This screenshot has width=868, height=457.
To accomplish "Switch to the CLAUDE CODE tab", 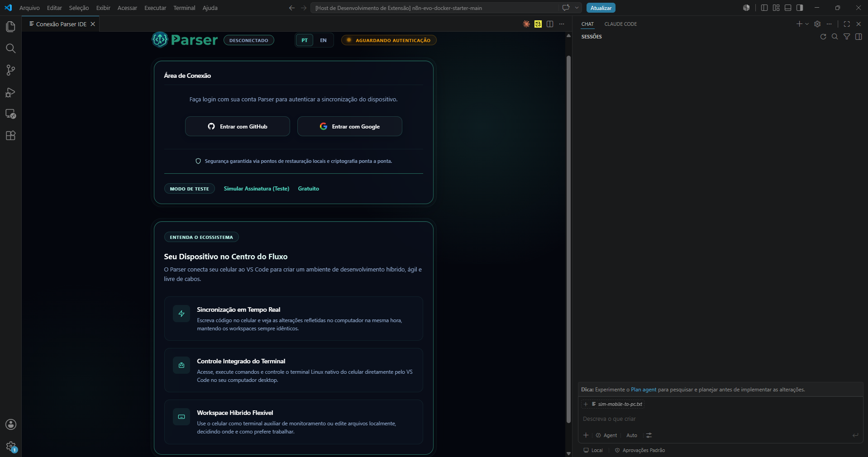I will pos(620,24).
